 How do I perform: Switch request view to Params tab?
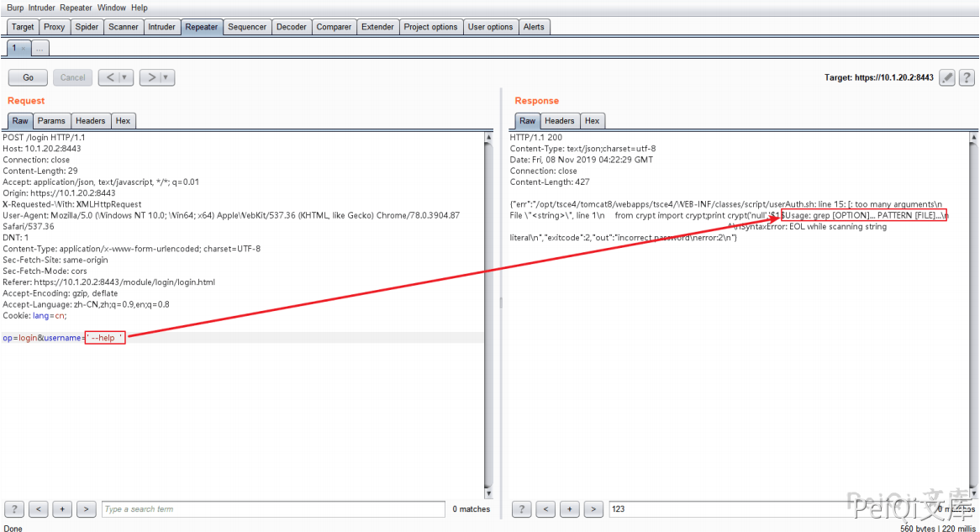51,121
